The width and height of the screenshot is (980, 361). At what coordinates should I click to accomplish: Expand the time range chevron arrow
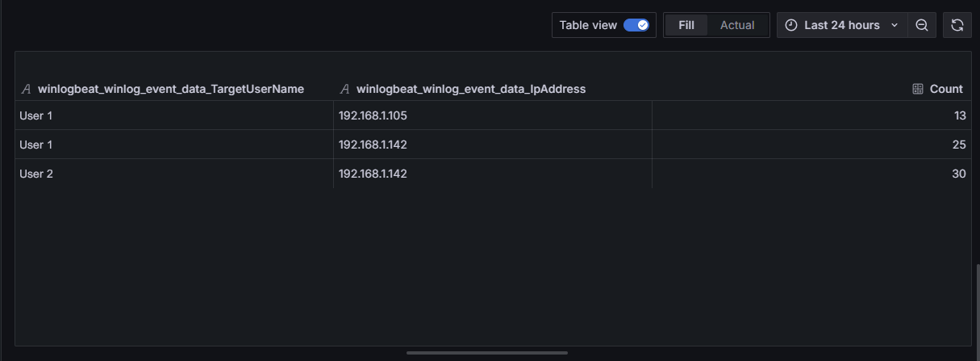[x=895, y=25]
